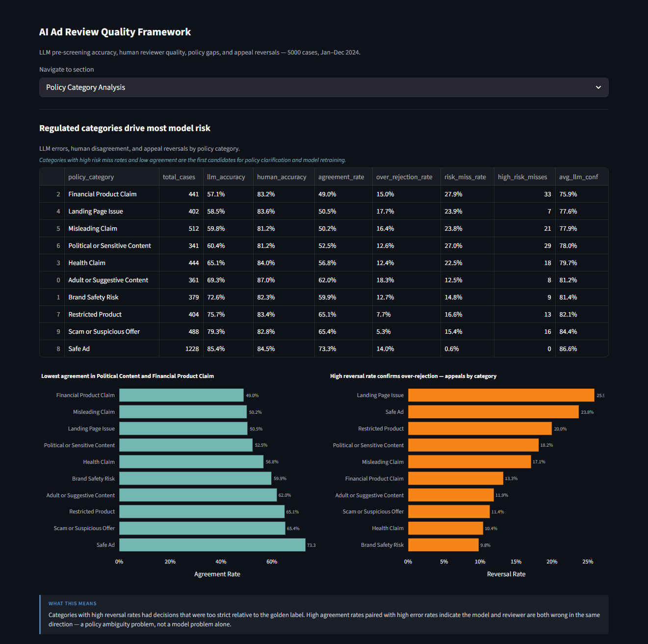Click the 56.8% agreement bar label
This screenshot has width=648, height=644.
coord(272,462)
